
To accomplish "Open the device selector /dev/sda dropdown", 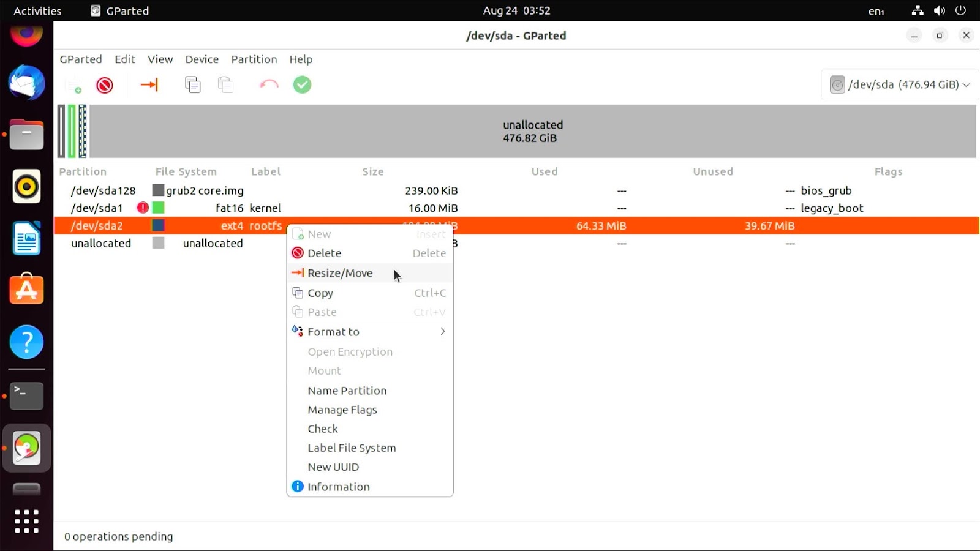I will click(899, 84).
